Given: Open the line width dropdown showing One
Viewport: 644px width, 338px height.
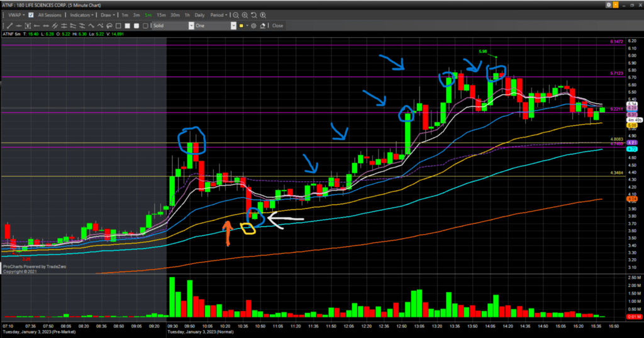Looking at the screenshot, I should pyautogui.click(x=214, y=26).
